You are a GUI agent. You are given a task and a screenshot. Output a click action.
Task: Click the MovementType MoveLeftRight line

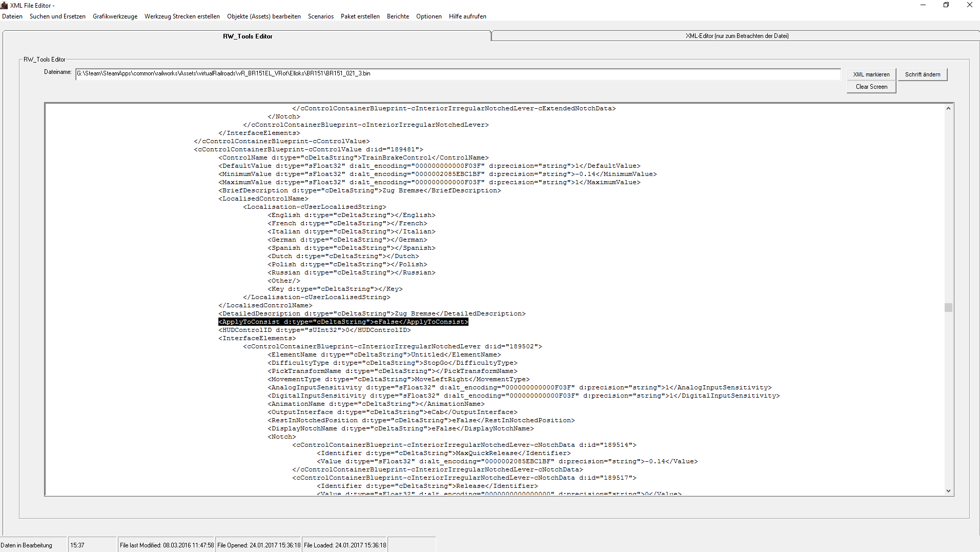399,379
